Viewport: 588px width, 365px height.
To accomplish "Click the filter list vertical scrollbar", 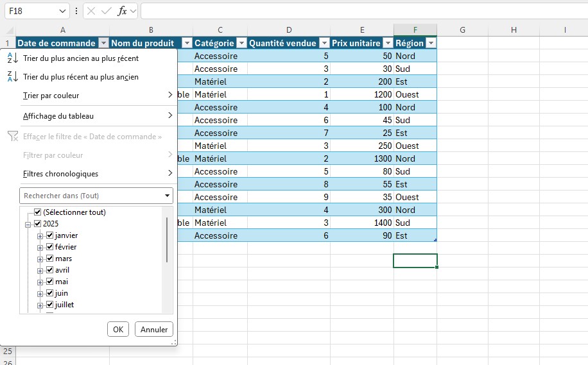I will tap(168, 239).
